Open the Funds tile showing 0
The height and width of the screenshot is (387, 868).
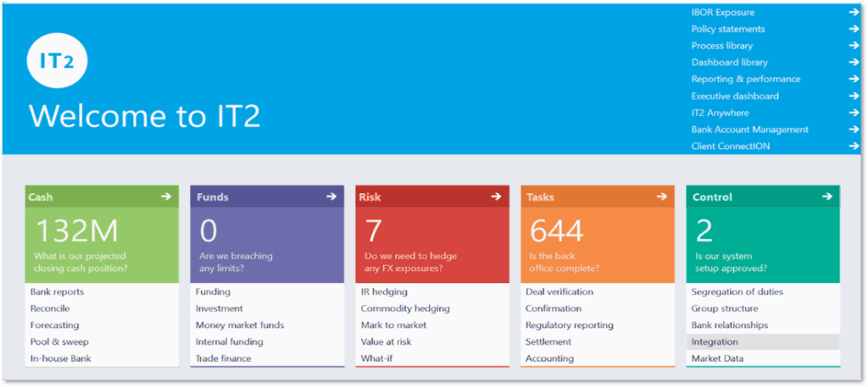[x=267, y=245]
